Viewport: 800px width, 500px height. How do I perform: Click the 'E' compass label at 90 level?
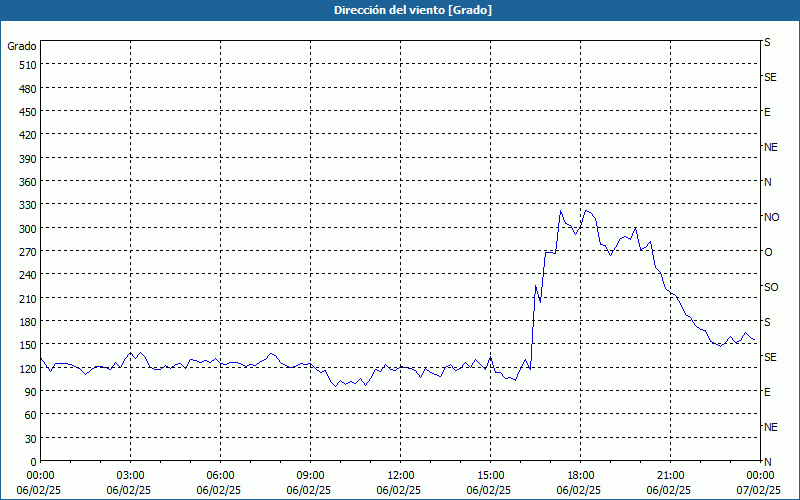[x=767, y=392]
